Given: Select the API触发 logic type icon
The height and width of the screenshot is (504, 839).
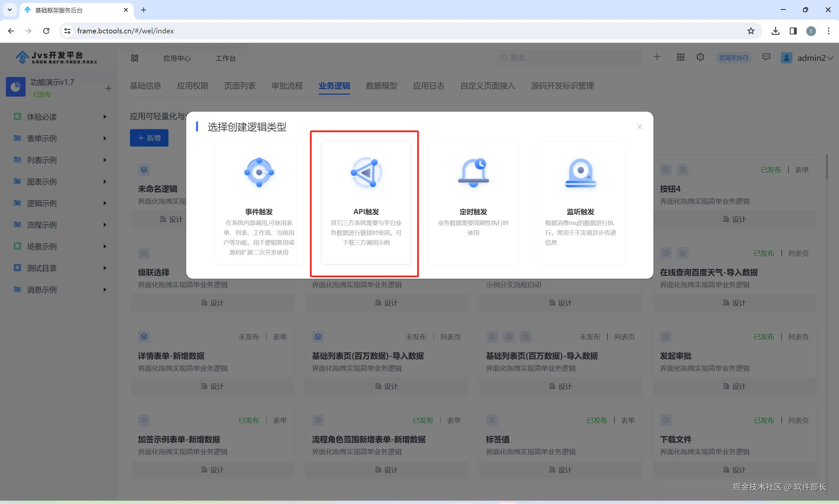Looking at the screenshot, I should point(366,173).
